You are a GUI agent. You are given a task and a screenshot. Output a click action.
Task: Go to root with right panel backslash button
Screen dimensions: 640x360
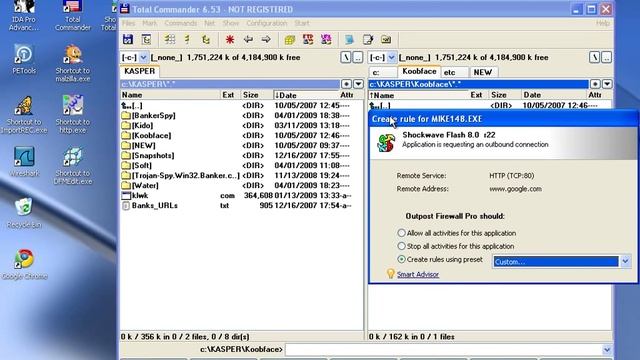(x=595, y=58)
